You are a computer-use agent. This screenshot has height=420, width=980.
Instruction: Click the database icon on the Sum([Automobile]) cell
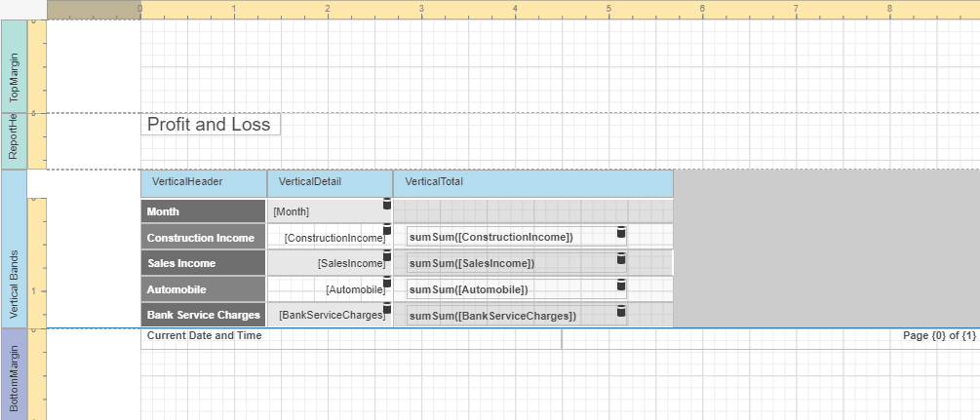(x=619, y=285)
